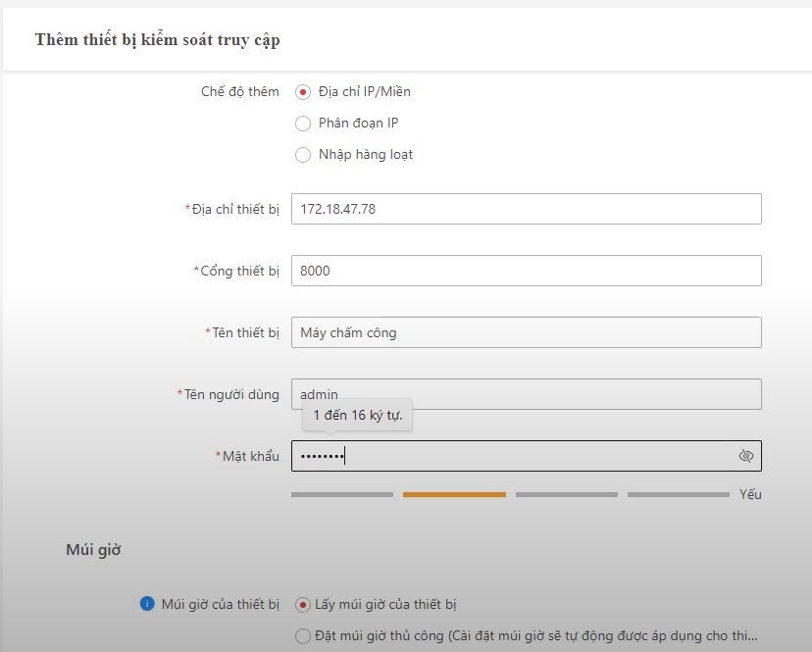Toggle password visibility eye icon
This screenshot has height=652, width=812.
(745, 456)
